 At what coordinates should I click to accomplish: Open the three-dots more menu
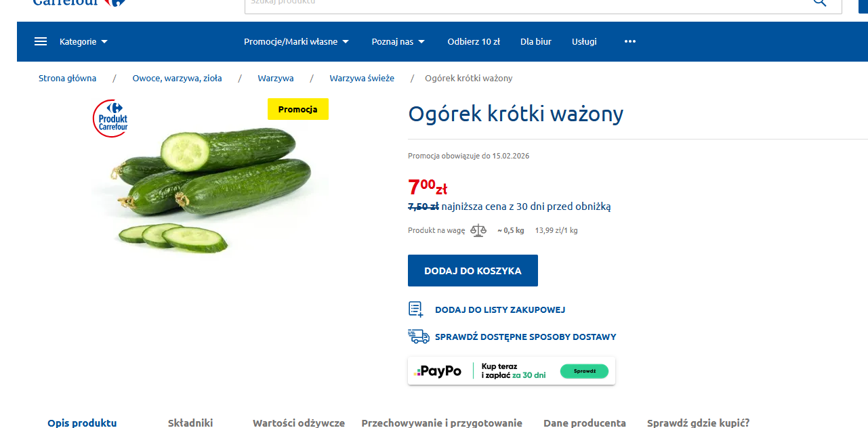point(630,41)
